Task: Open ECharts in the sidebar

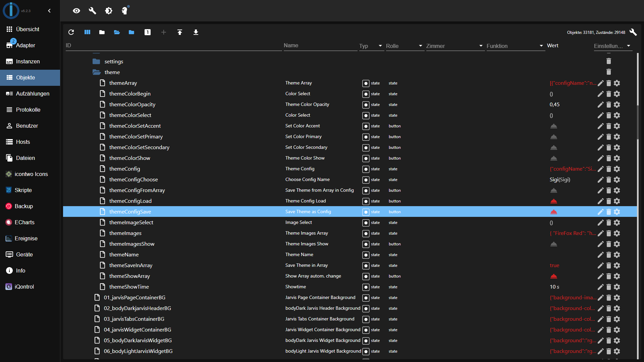Action: (x=30, y=223)
